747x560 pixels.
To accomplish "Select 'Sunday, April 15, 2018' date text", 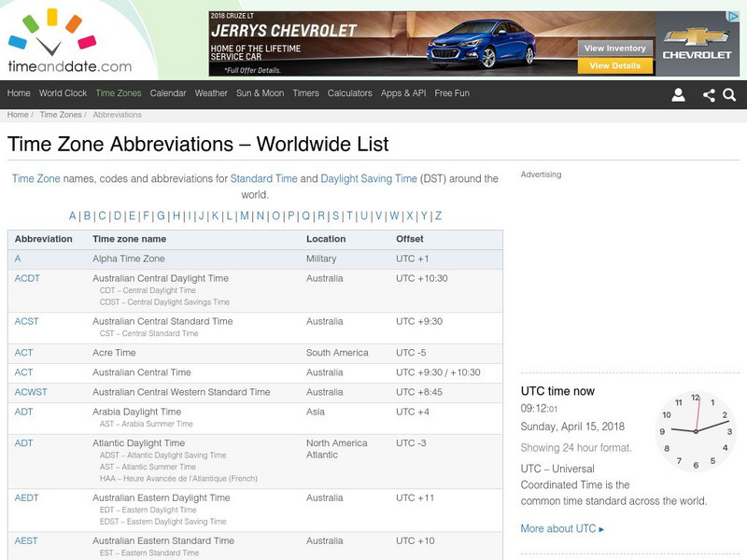I will point(572,427).
